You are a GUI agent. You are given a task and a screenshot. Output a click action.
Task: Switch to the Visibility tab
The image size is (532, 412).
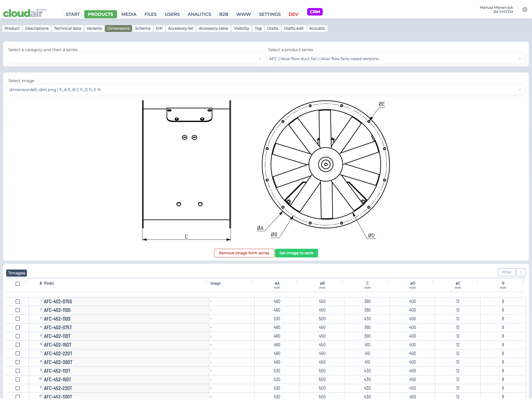242,28
